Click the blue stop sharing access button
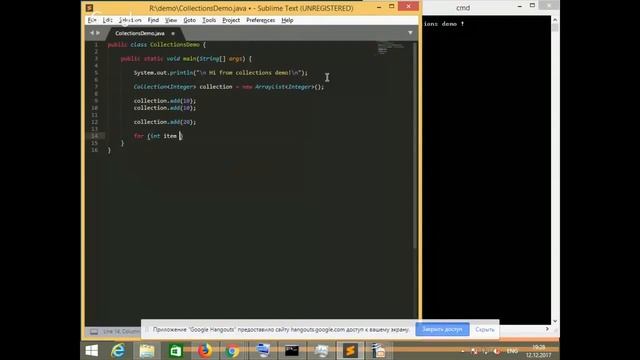640x360 pixels. coord(442,329)
